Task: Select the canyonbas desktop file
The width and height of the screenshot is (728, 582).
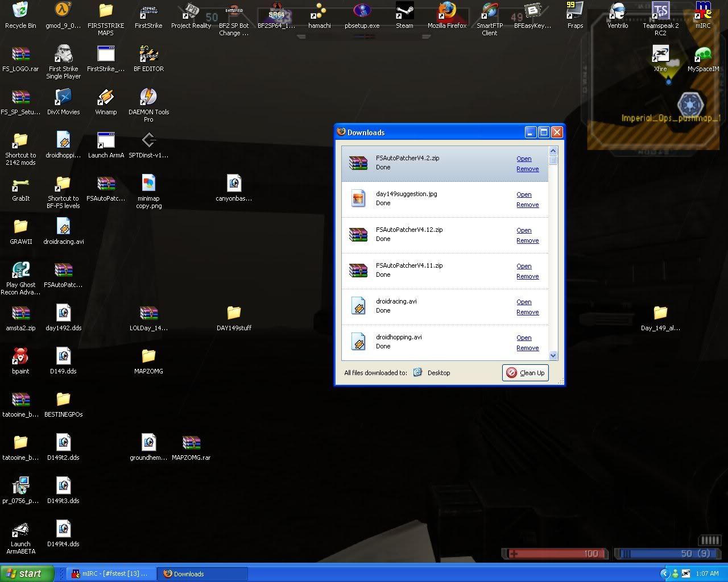Action: (x=234, y=188)
